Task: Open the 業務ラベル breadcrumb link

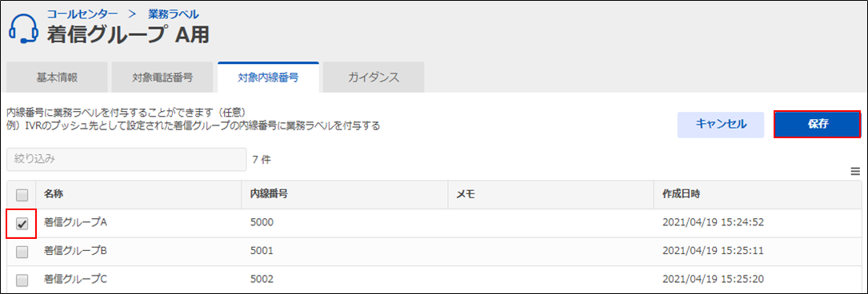Action: (174, 14)
